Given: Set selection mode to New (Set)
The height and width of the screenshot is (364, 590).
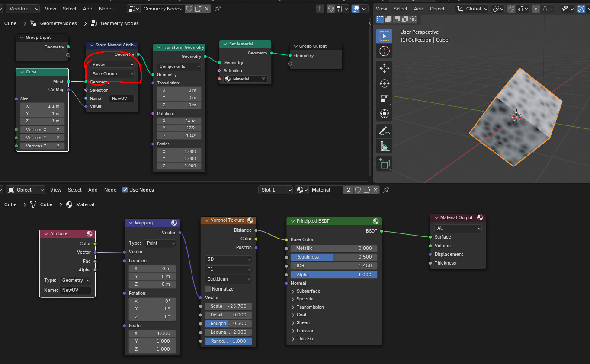Looking at the screenshot, I should point(380,19).
